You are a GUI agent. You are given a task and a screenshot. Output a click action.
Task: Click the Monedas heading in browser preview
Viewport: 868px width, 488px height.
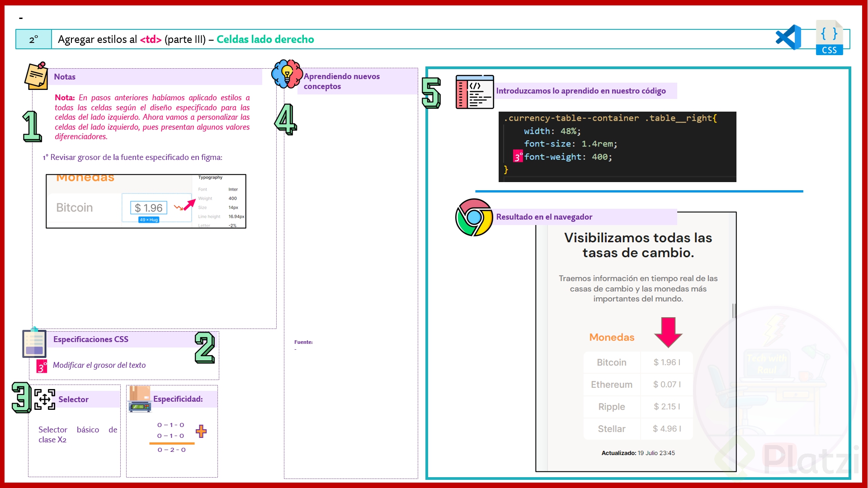tap(612, 338)
